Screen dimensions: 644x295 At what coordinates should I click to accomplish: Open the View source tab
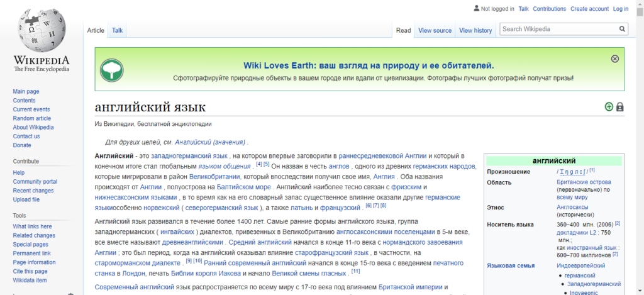coord(435,30)
